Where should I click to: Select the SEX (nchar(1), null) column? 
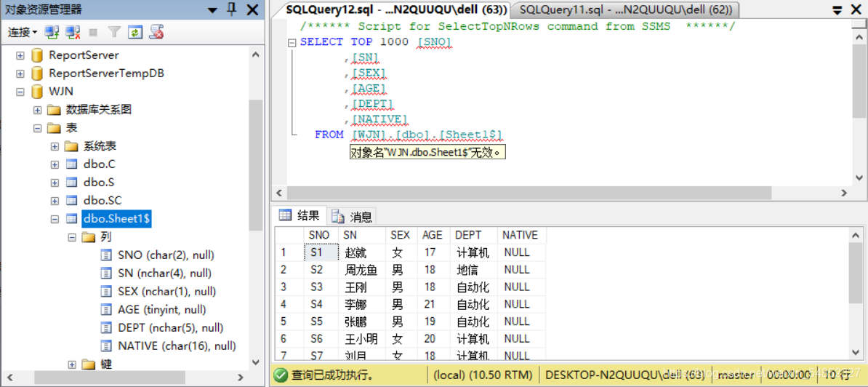[x=166, y=291]
